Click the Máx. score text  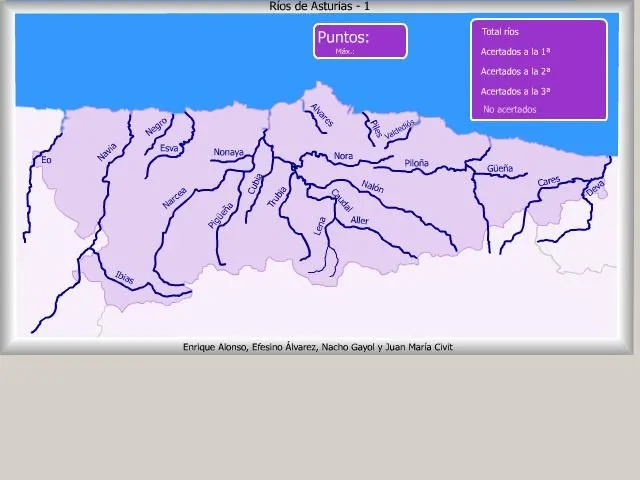click(x=344, y=51)
